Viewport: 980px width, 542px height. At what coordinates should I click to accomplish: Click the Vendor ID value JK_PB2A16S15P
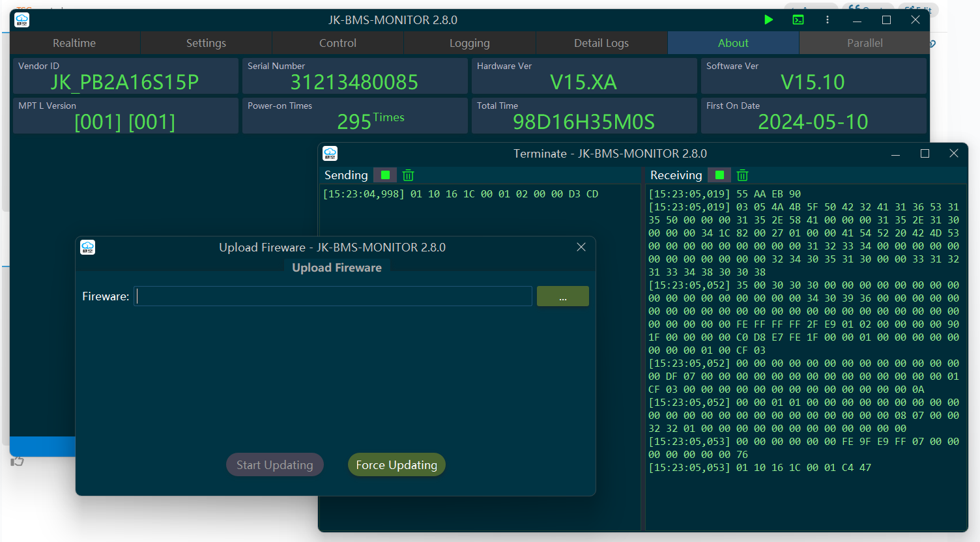[124, 83]
